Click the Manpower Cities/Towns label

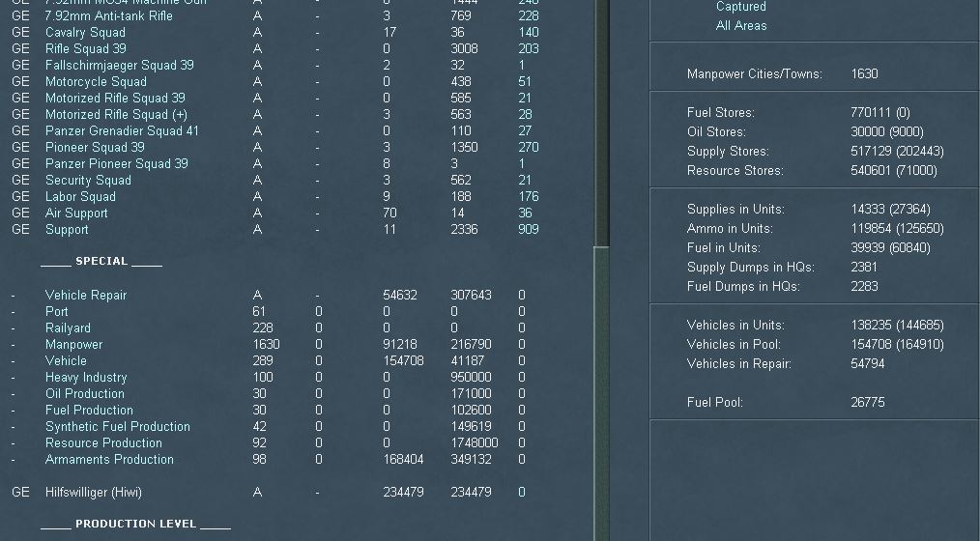coord(755,73)
